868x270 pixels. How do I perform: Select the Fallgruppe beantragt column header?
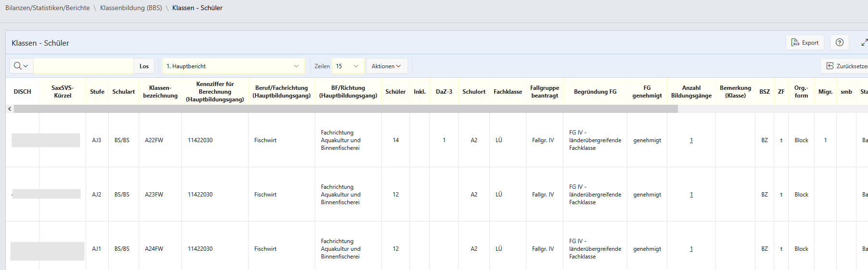pos(545,92)
